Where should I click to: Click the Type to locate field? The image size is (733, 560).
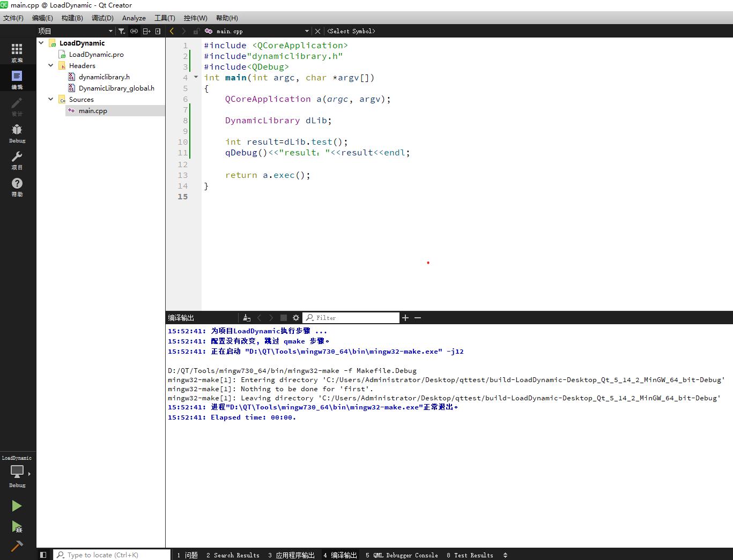[x=112, y=555]
